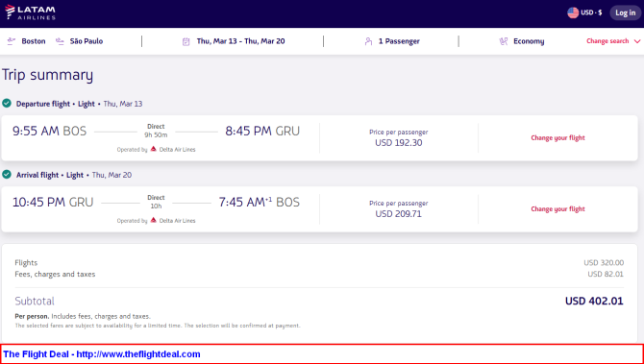Image resolution: width=644 pixels, height=364 pixels.
Task: Click the seat icon beside Economy
Action: pos(503,41)
